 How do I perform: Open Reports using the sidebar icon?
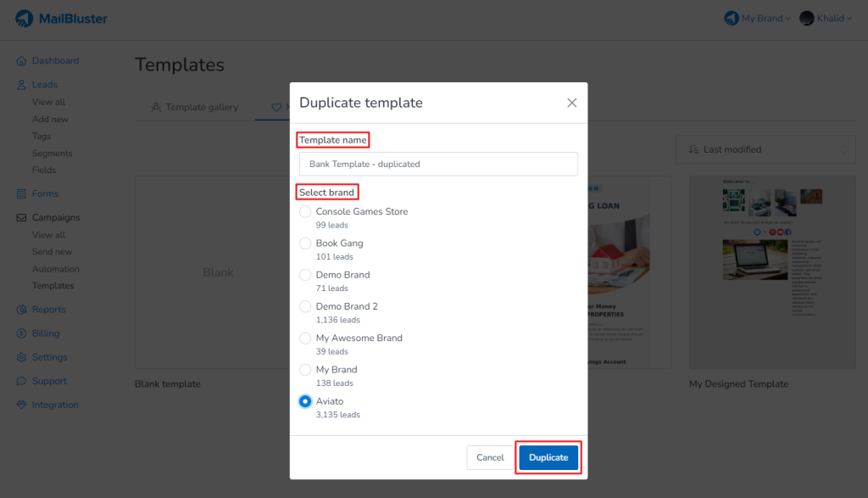point(20,309)
